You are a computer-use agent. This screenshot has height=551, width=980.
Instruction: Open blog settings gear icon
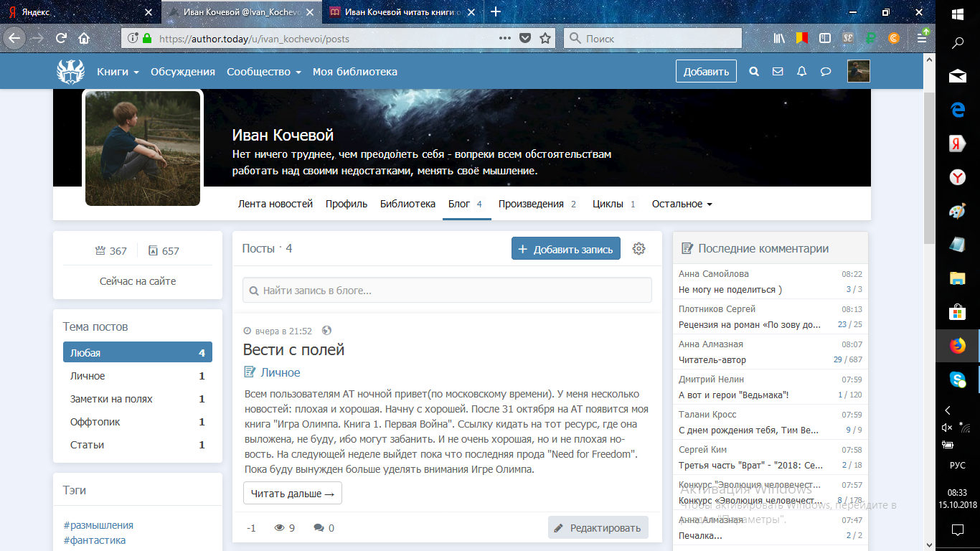pos(639,249)
